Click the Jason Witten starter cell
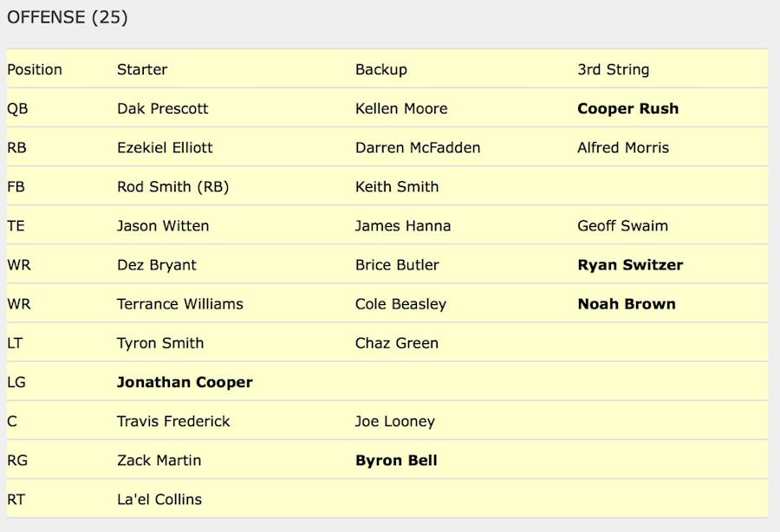This screenshot has width=780, height=532. pos(163,225)
